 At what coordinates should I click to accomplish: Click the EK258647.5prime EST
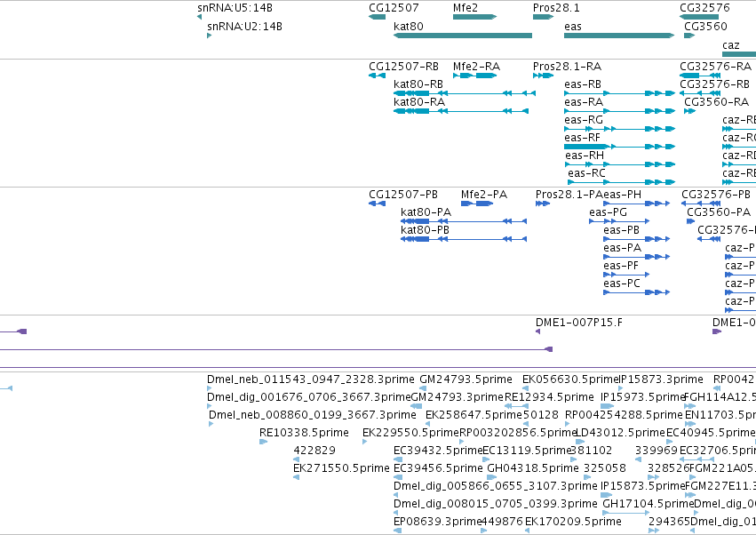(x=427, y=424)
